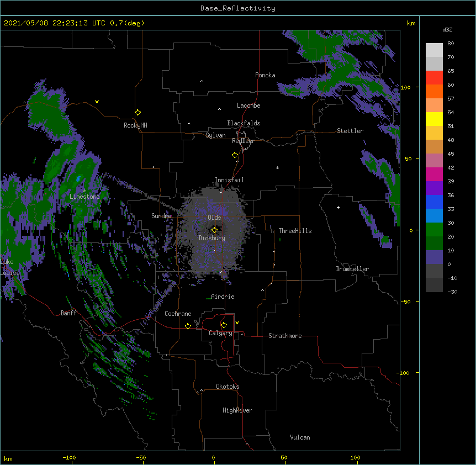Image resolution: width=476 pixels, height=465 pixels.
Task: Click the dBZ legend heading
Action: 447,30
